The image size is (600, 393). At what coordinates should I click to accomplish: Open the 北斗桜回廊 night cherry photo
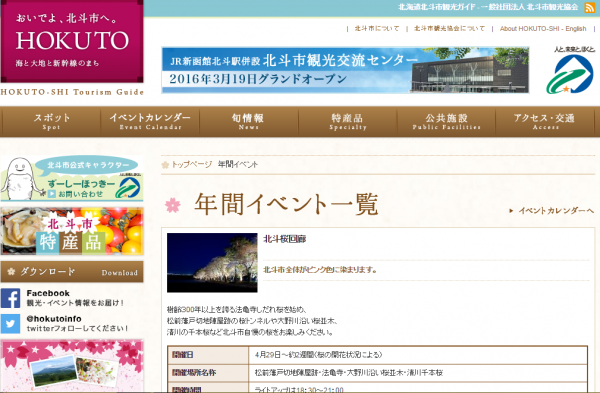pyautogui.click(x=212, y=263)
